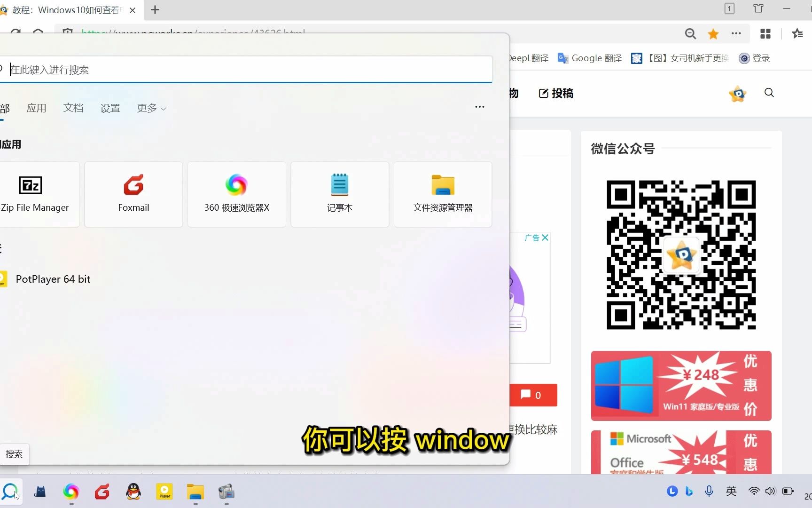Open the camcorder app on taskbar
The width and height of the screenshot is (812, 508).
point(226,492)
